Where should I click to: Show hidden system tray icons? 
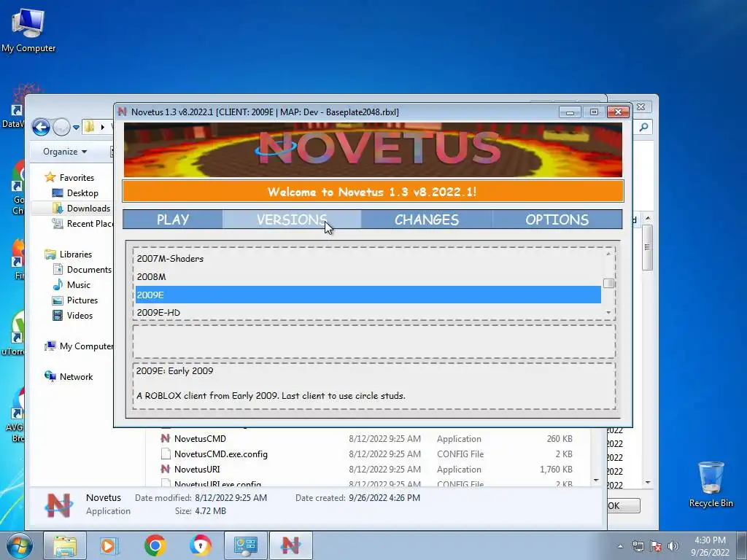coord(620,546)
